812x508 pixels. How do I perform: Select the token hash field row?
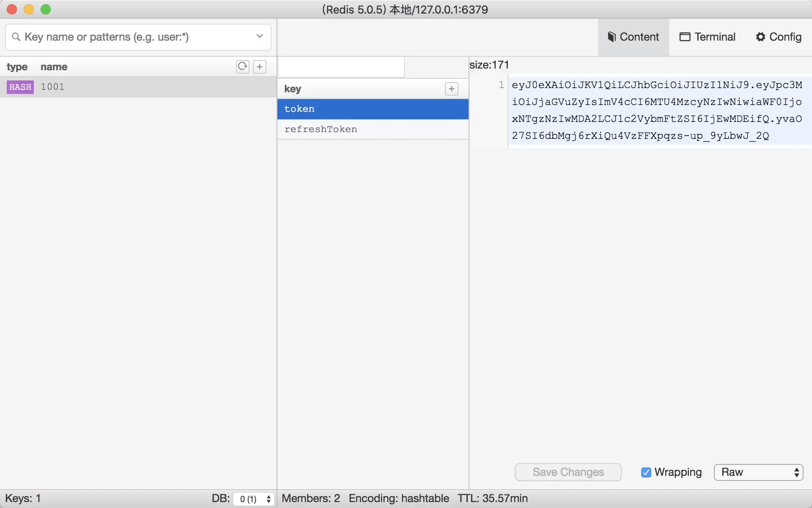(372, 109)
